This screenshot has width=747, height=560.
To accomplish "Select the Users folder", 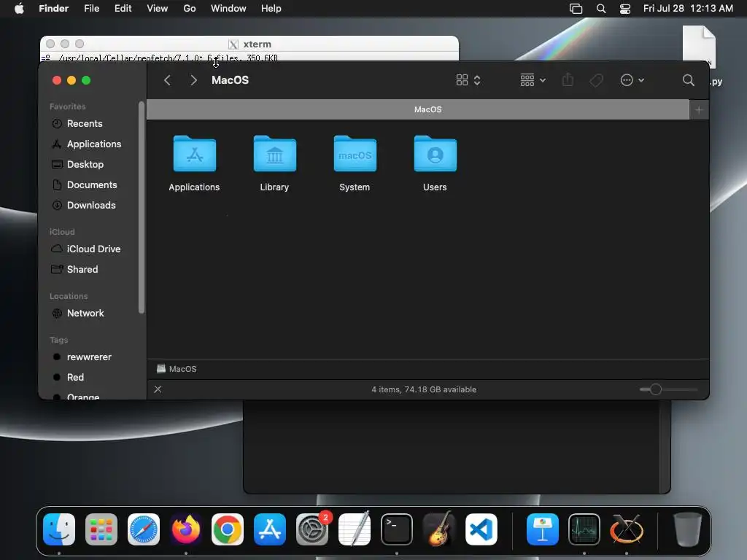I will click(x=435, y=153).
